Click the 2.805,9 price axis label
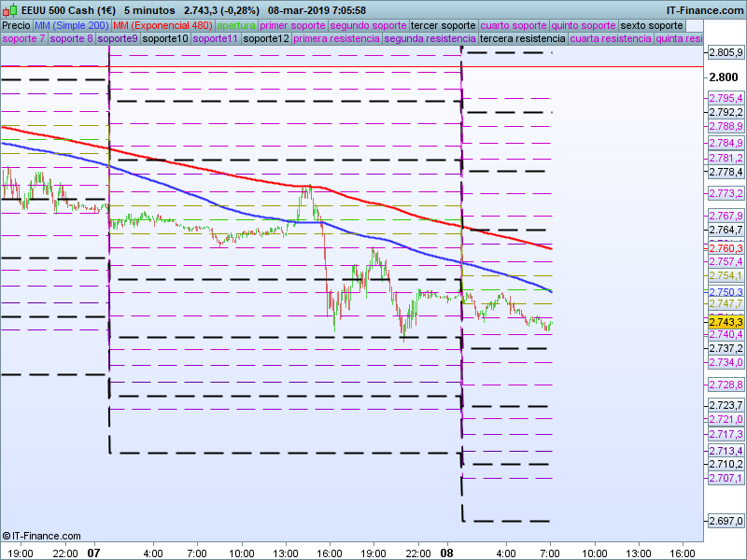 pos(726,52)
